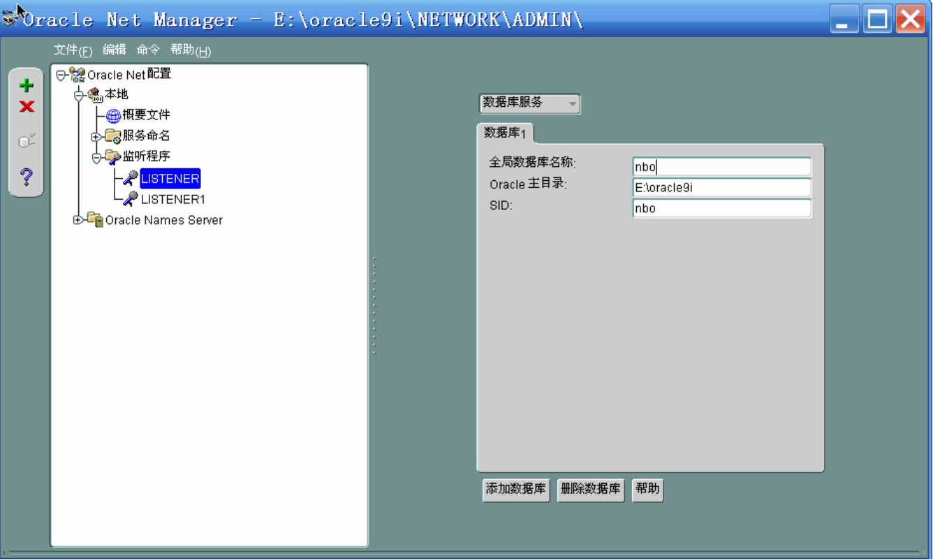This screenshot has height=560, width=933.
Task: Open the 数据库服务 dropdown
Action: [530, 103]
